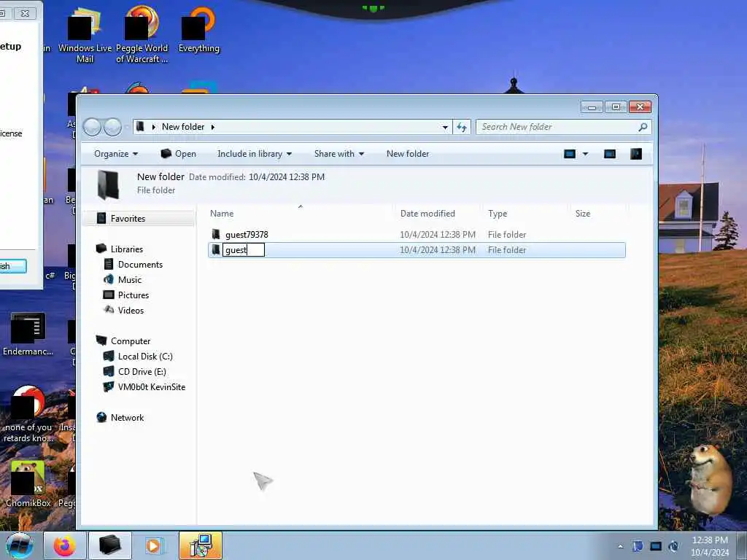Click the taskbar clock showing 12:38 PM

click(709, 546)
